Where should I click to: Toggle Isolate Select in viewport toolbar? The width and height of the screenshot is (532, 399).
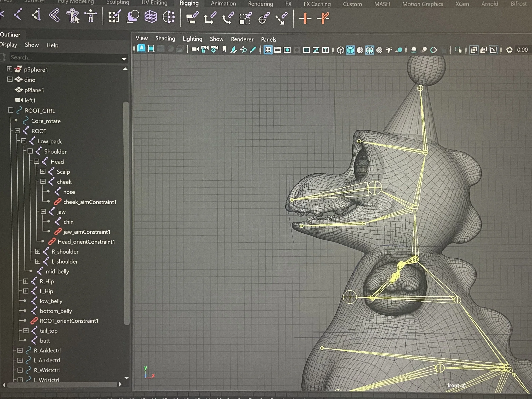pos(458,50)
